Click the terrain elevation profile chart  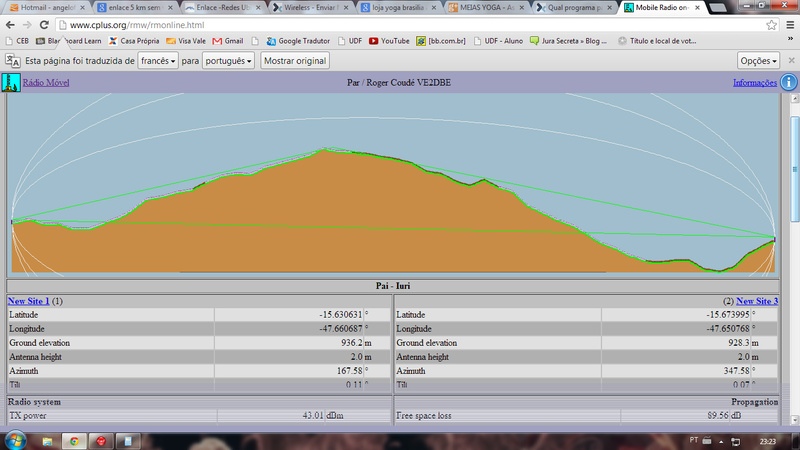click(393, 185)
